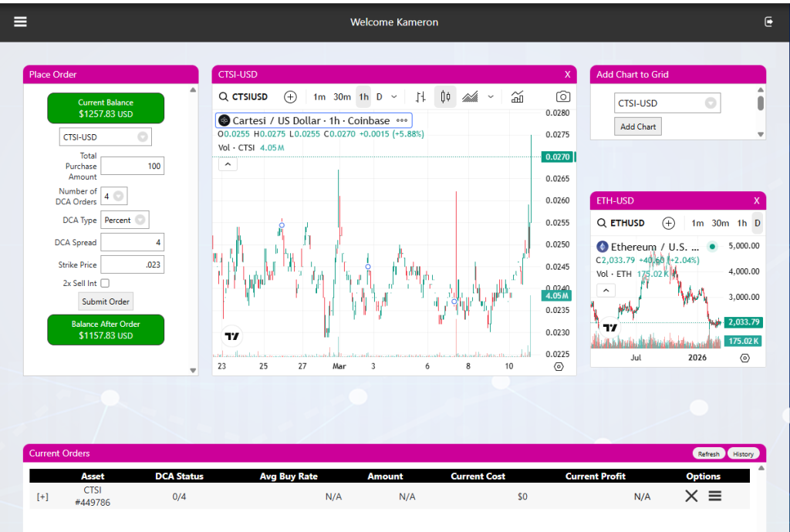This screenshot has height=532, width=790.
Task: Click compare/add symbol plus on CTSIUSD
Action: coord(290,96)
